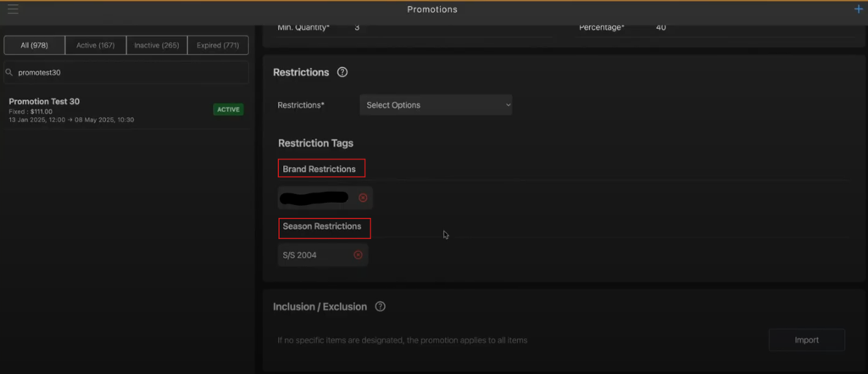Select the Season Restrictions heading
Viewport: 868px width, 374px height.
(322, 226)
